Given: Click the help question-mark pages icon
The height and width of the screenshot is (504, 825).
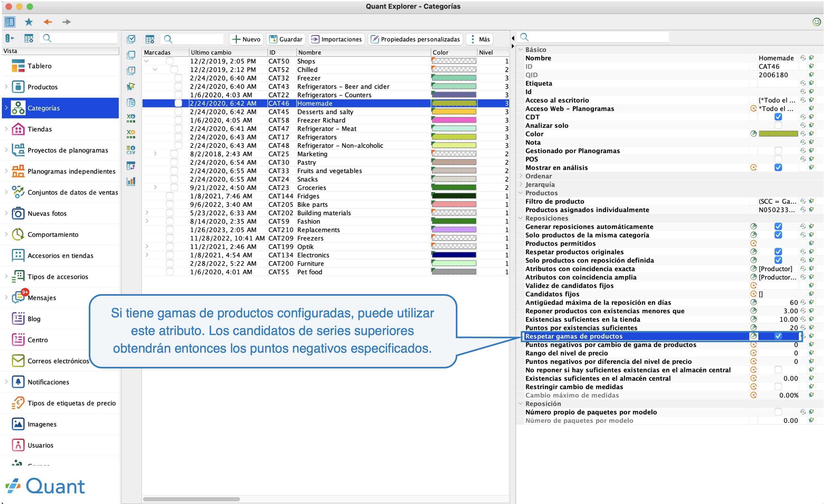Looking at the screenshot, I should tap(131, 71).
